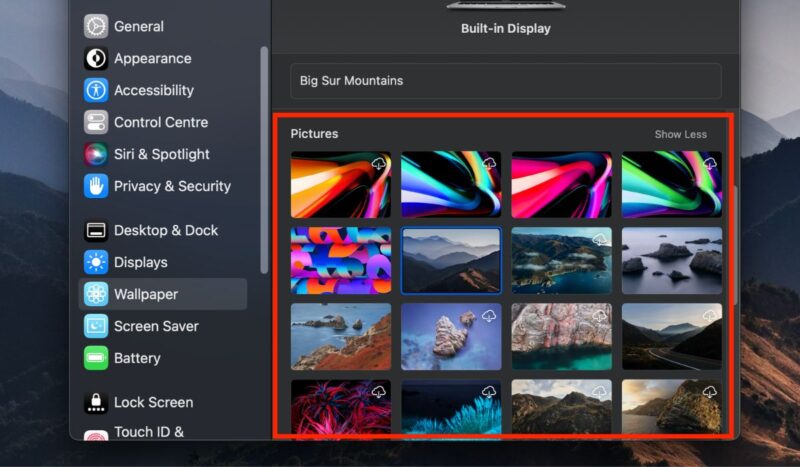Viewport: 800px width, 467px height.
Task: Select the Accessibility icon
Action: [x=96, y=90]
